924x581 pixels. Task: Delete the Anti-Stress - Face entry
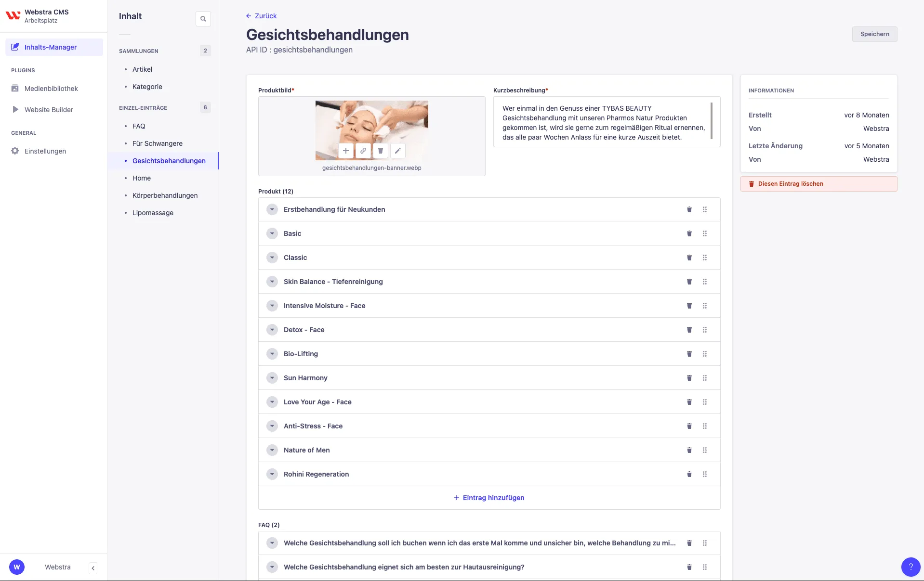pos(689,426)
